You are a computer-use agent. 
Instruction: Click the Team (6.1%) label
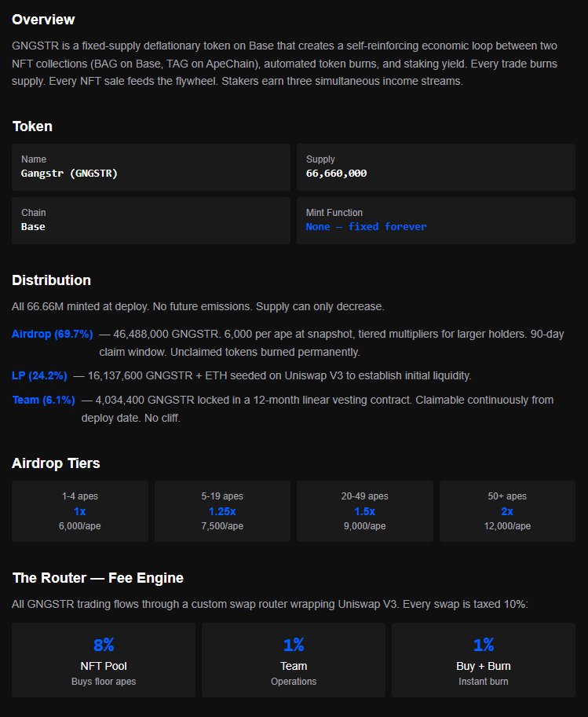43,400
